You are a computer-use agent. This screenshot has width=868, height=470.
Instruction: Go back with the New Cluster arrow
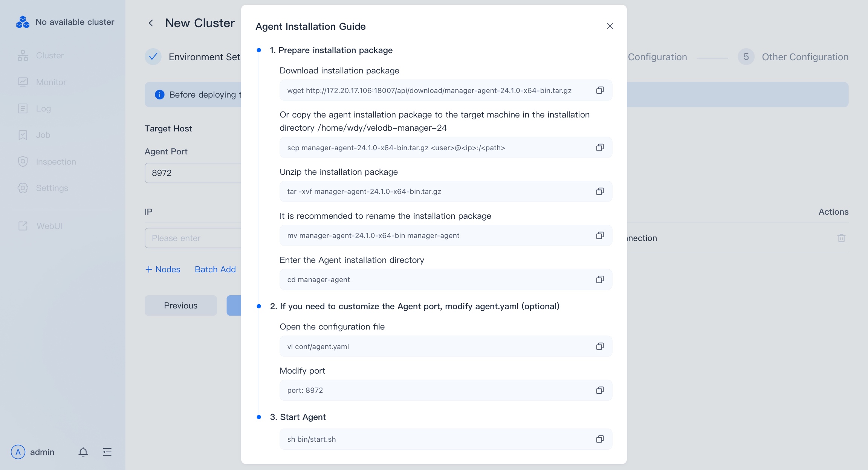[x=151, y=23]
